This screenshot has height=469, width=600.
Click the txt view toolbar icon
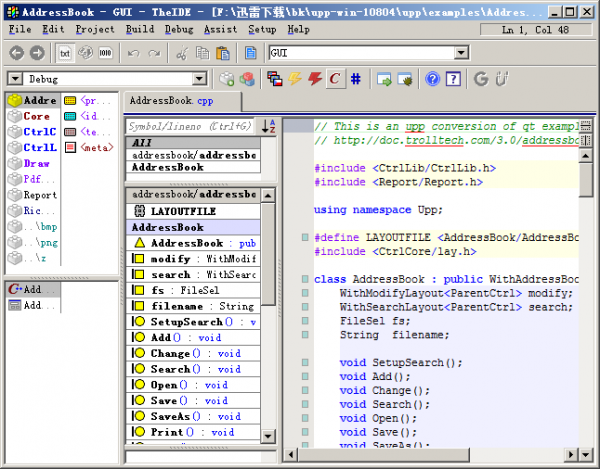coord(65,52)
